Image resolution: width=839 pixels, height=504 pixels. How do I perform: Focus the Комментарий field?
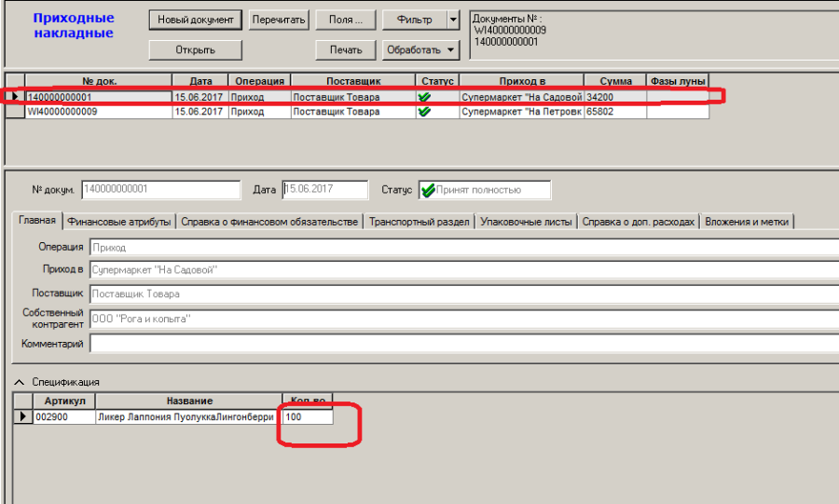[464, 344]
